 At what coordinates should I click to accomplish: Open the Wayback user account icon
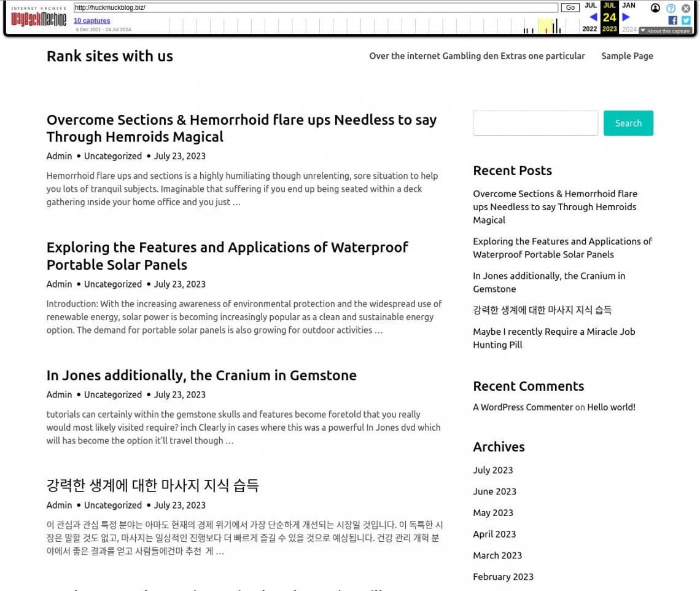(655, 8)
